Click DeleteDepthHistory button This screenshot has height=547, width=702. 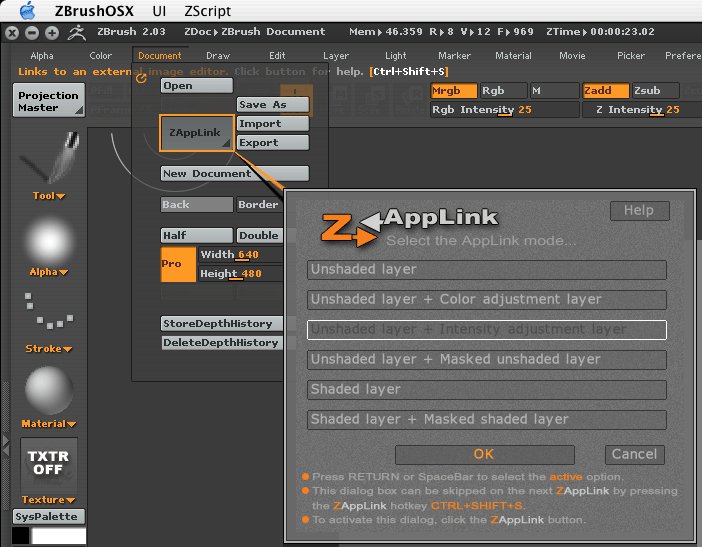(x=222, y=343)
